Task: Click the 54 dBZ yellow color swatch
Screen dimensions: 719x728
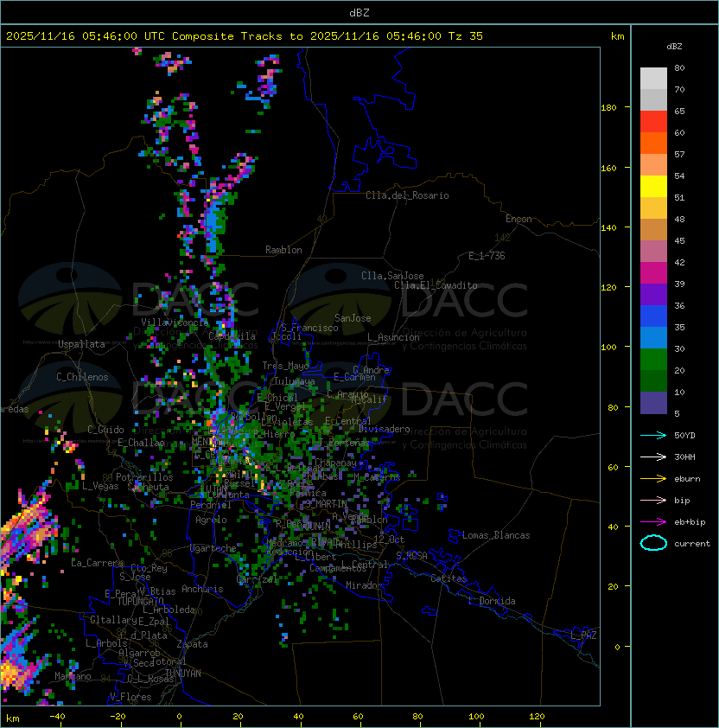Action: pyautogui.click(x=653, y=186)
